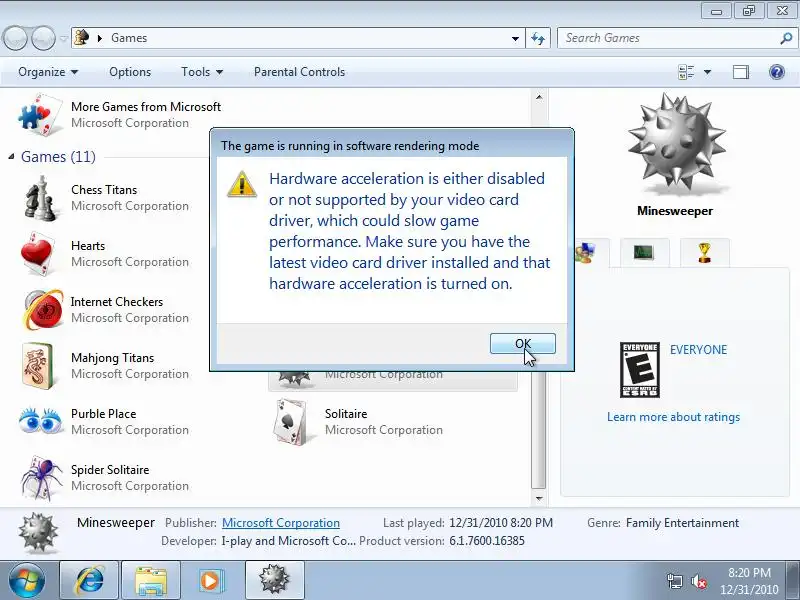
Task: Toggle the preview pane button
Action: [741, 72]
